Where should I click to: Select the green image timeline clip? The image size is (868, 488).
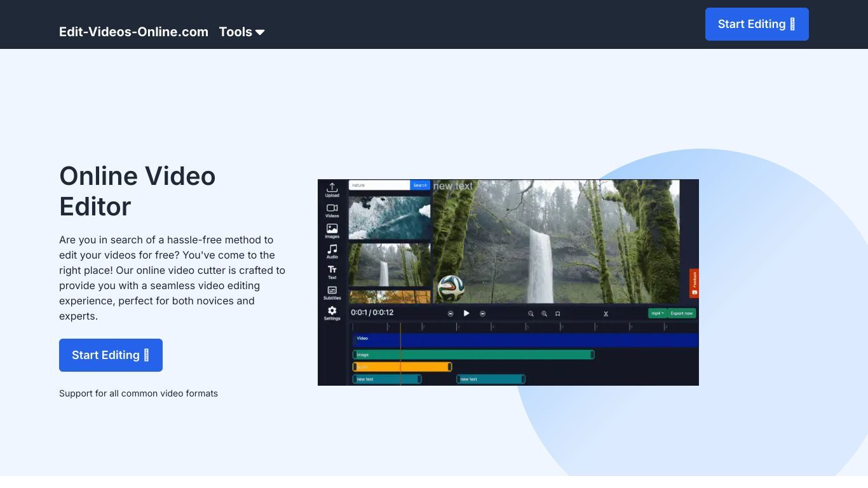click(473, 355)
